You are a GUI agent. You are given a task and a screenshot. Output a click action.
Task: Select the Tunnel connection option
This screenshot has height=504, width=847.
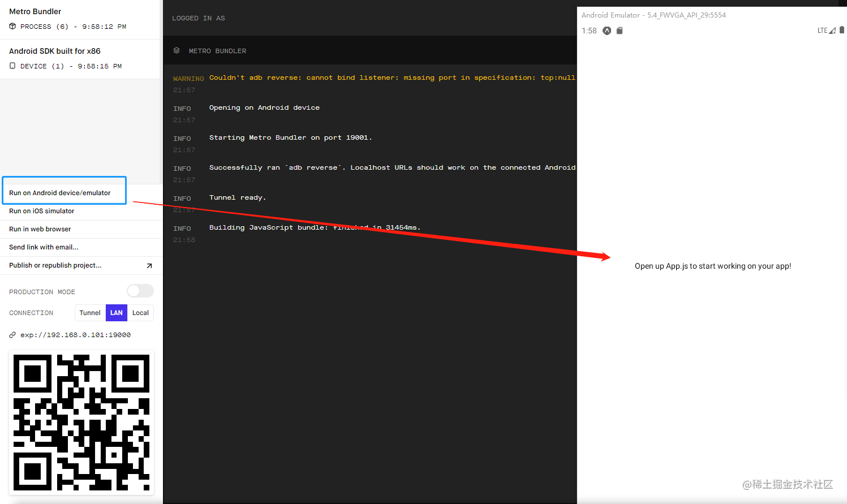point(90,313)
